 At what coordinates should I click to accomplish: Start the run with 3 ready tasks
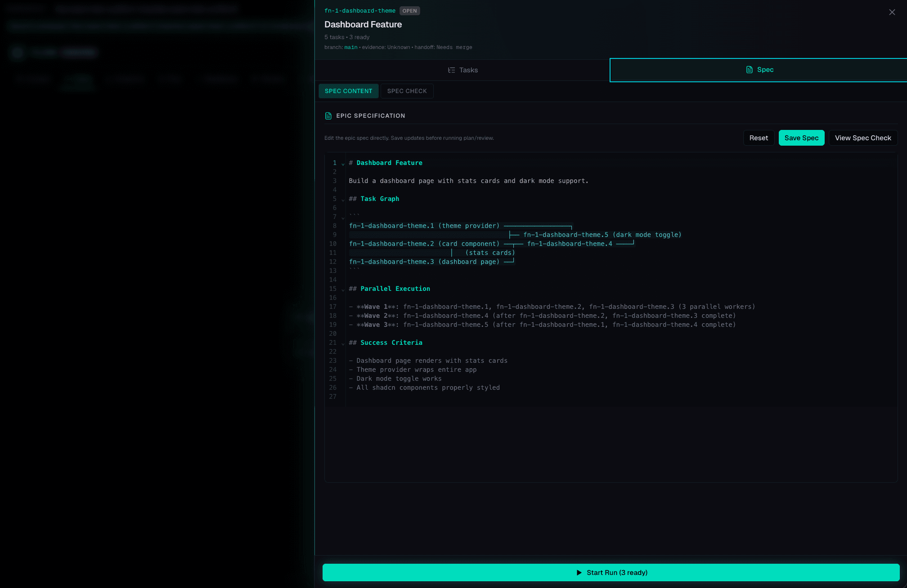click(x=611, y=572)
